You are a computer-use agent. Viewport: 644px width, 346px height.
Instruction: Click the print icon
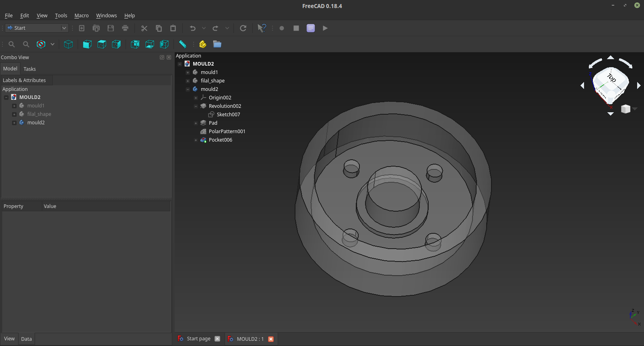tap(125, 28)
